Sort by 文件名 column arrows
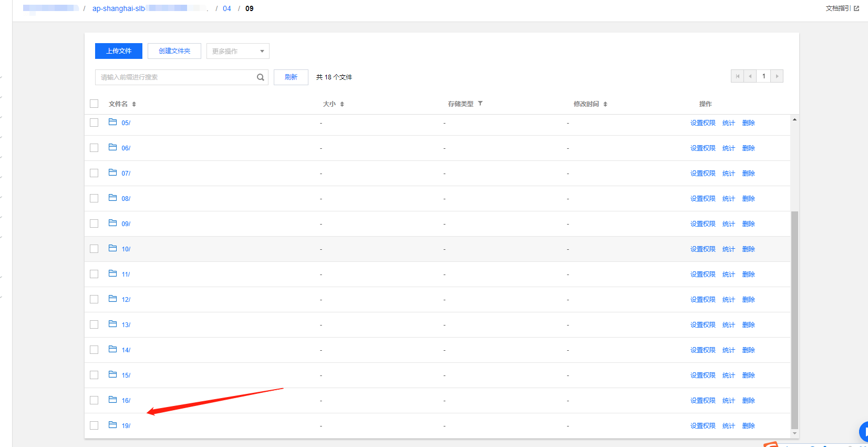The width and height of the screenshot is (868, 447). click(134, 104)
